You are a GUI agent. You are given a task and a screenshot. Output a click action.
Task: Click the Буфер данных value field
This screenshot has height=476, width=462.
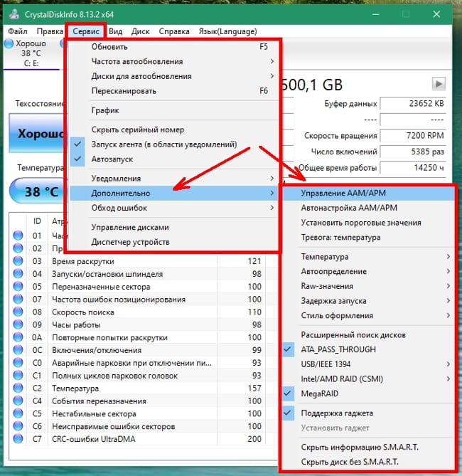(x=412, y=103)
